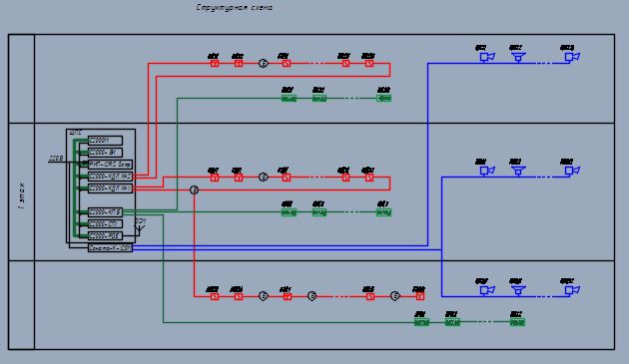This screenshot has width=629, height=364.
Task: Select the vertical 1 этаж floor label
Action: pos(21,196)
